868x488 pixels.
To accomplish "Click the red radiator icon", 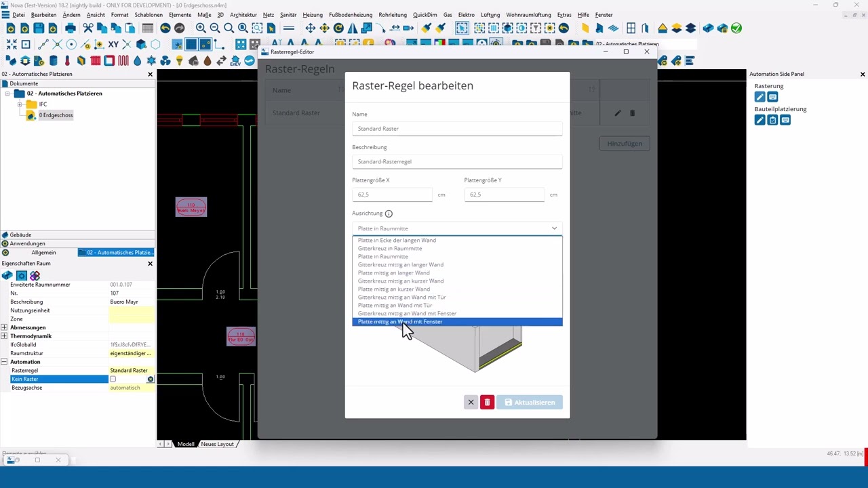I will click(x=96, y=61).
